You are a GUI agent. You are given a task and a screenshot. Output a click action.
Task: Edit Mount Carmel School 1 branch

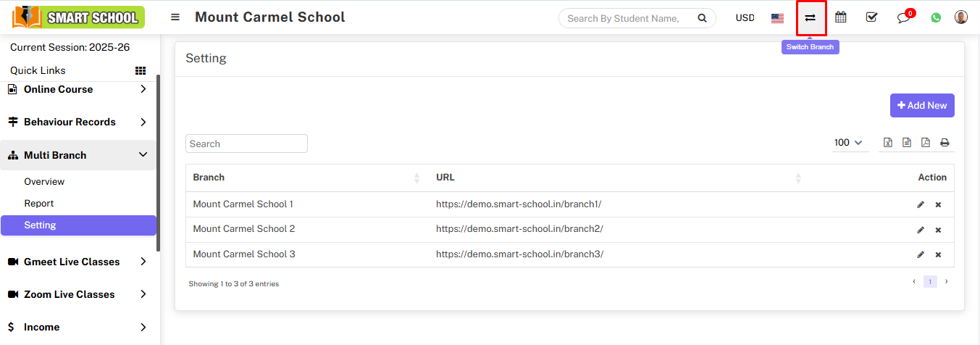[921, 204]
